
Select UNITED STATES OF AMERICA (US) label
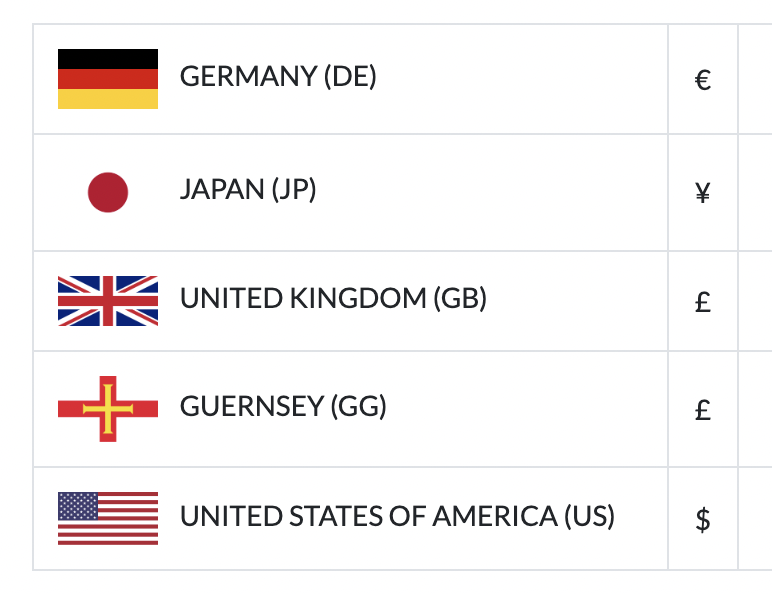coord(397,516)
